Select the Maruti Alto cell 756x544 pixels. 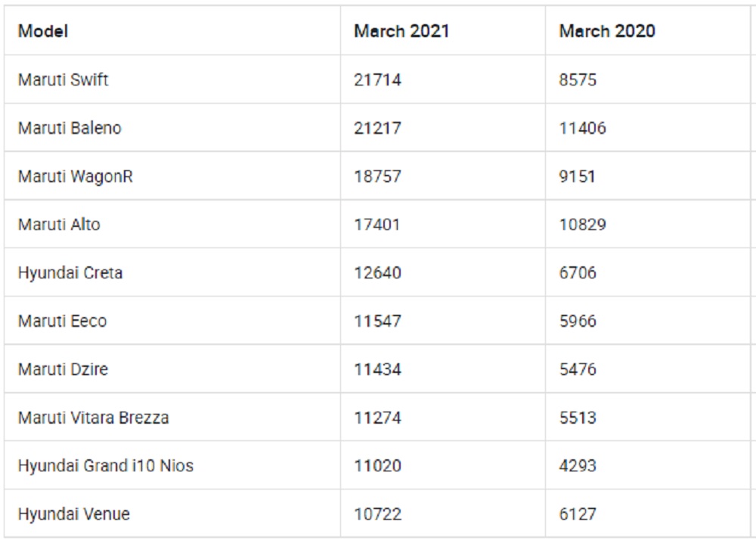(x=59, y=225)
